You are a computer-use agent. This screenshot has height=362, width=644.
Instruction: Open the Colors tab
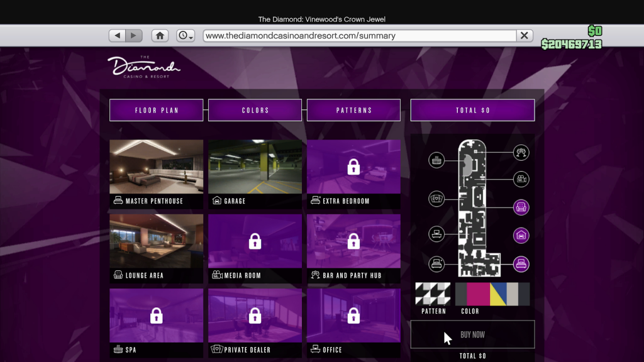(255, 110)
